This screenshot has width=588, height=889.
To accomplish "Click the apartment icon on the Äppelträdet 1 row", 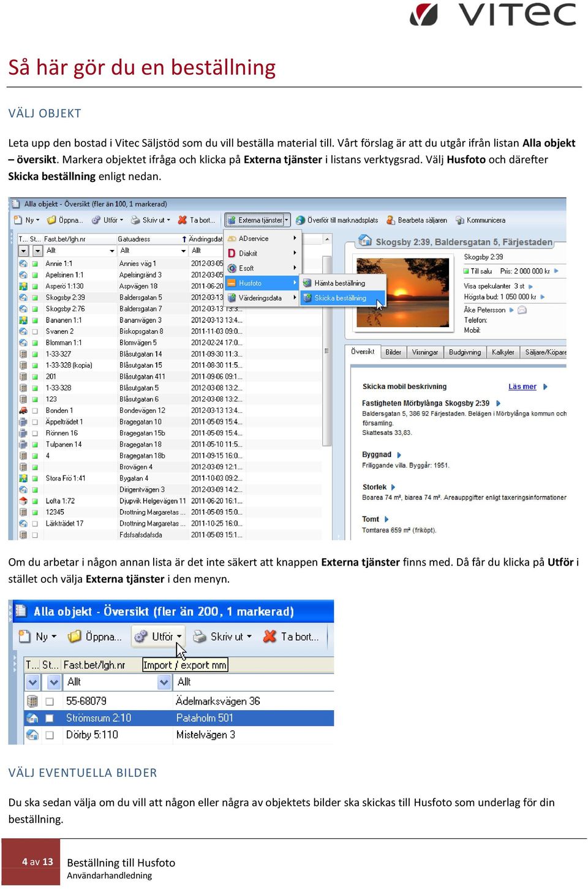I will point(23,422).
